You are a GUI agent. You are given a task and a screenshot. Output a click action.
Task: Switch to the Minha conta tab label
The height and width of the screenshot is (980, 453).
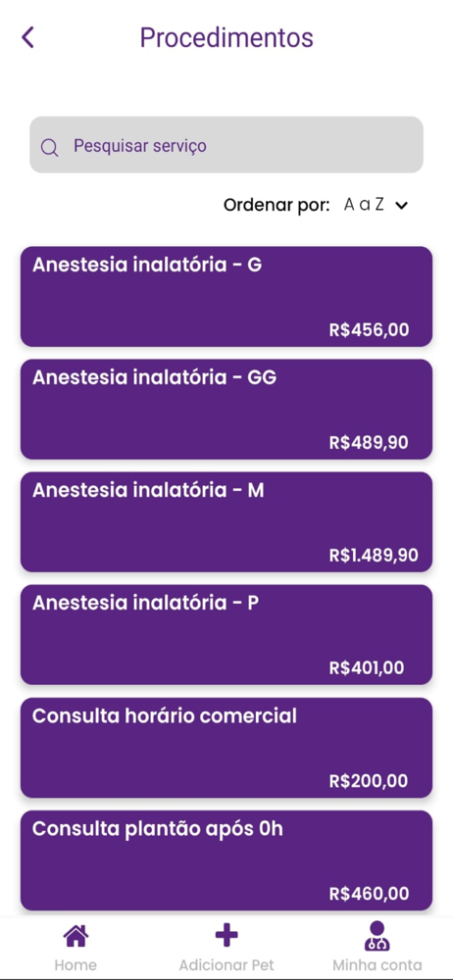[x=377, y=964]
